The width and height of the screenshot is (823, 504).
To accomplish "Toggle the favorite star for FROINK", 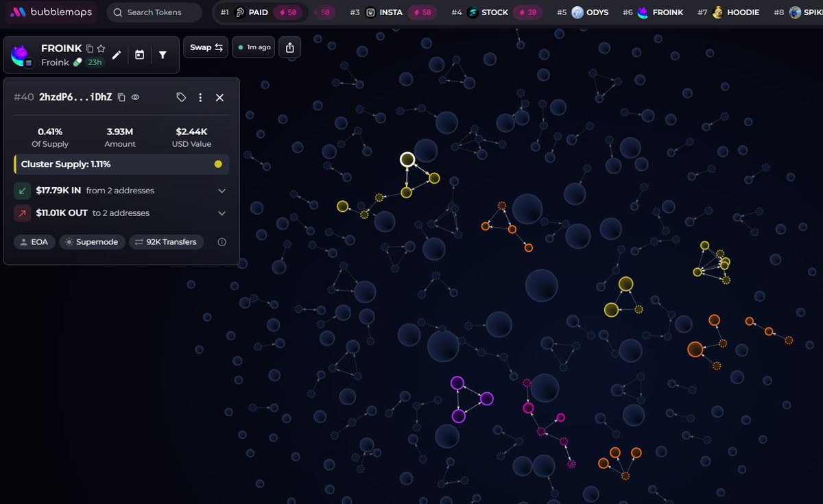I will coord(101,49).
